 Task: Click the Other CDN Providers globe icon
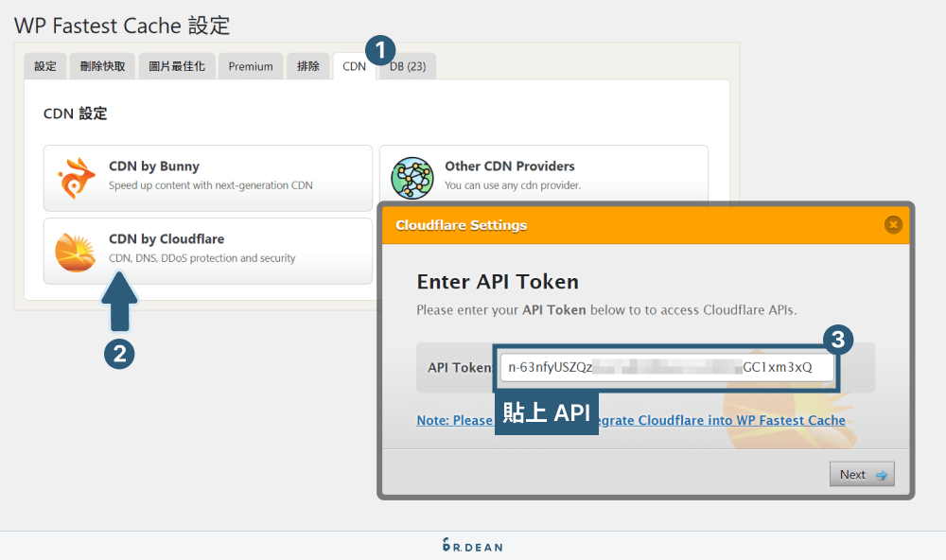coord(411,176)
